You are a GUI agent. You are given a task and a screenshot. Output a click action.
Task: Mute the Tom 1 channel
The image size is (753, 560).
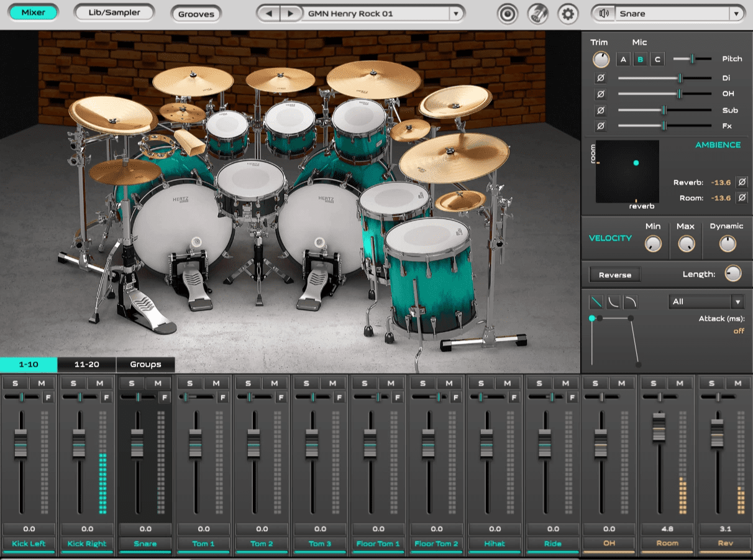tap(216, 383)
